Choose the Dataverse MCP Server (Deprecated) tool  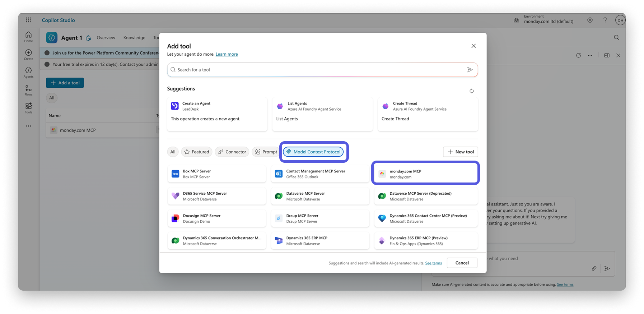(x=426, y=196)
